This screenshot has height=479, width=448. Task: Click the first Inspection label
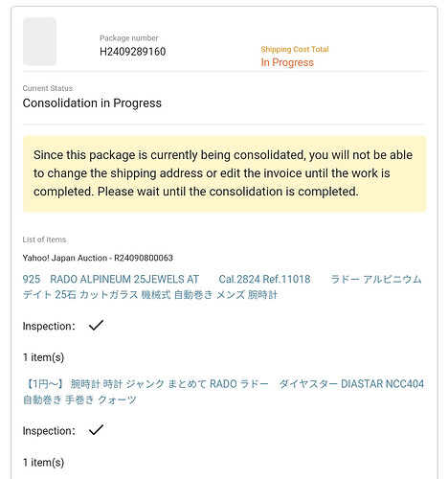pyautogui.click(x=49, y=326)
